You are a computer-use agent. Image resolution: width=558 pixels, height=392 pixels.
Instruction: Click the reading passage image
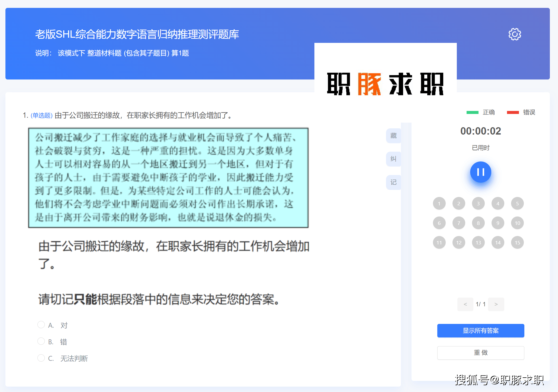tap(168, 178)
